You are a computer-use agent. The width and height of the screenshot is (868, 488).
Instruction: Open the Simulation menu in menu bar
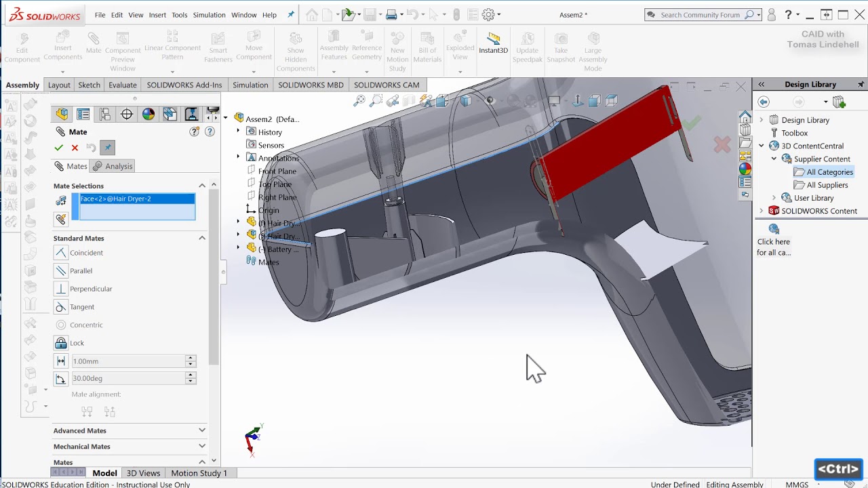coord(210,15)
